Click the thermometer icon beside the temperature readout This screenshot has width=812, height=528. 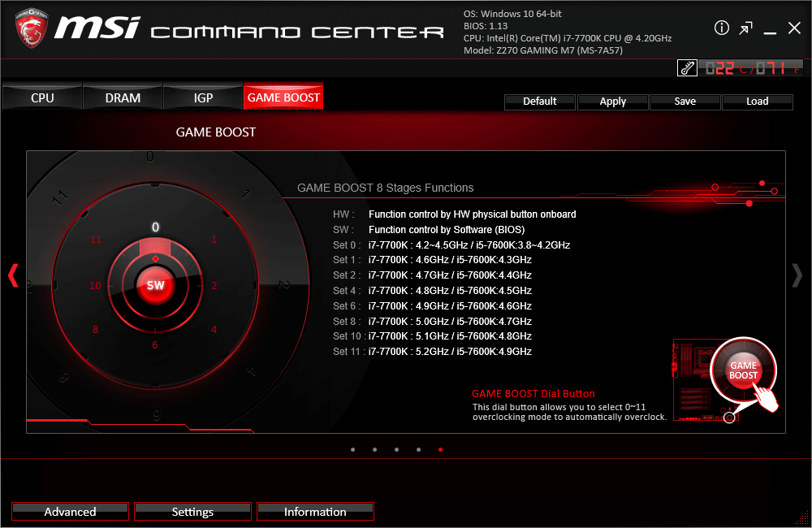(x=686, y=67)
